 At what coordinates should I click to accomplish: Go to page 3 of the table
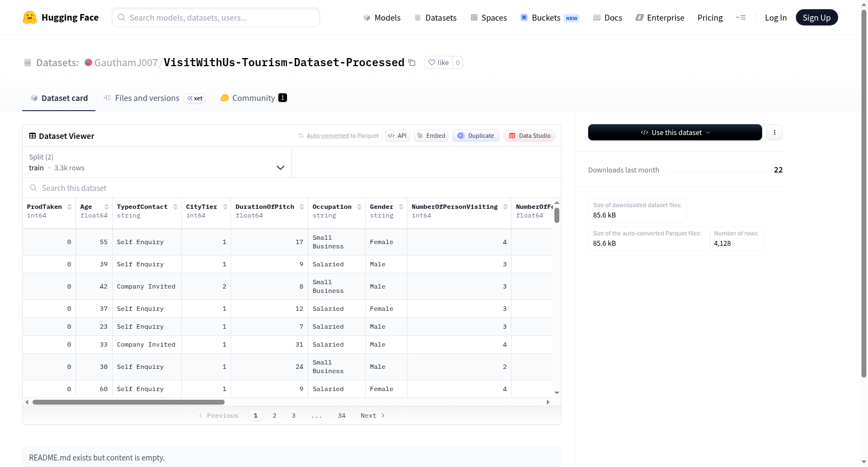coord(293,415)
